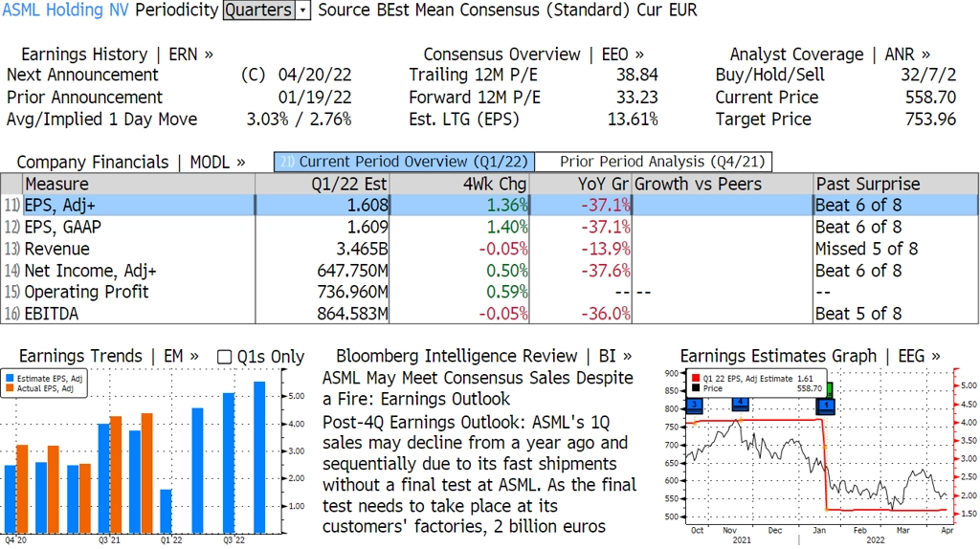Click blue marker 1 on estimates graph

click(826, 406)
